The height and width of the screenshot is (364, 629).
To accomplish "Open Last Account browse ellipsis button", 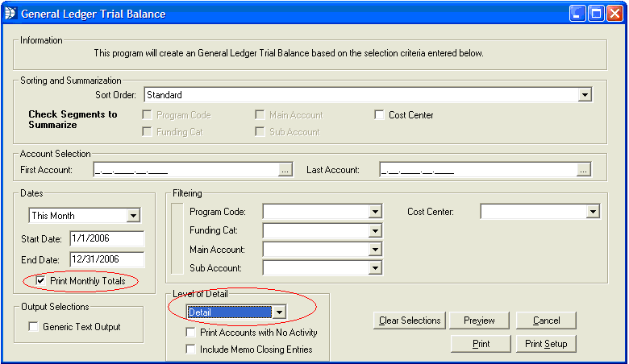I will [x=584, y=170].
